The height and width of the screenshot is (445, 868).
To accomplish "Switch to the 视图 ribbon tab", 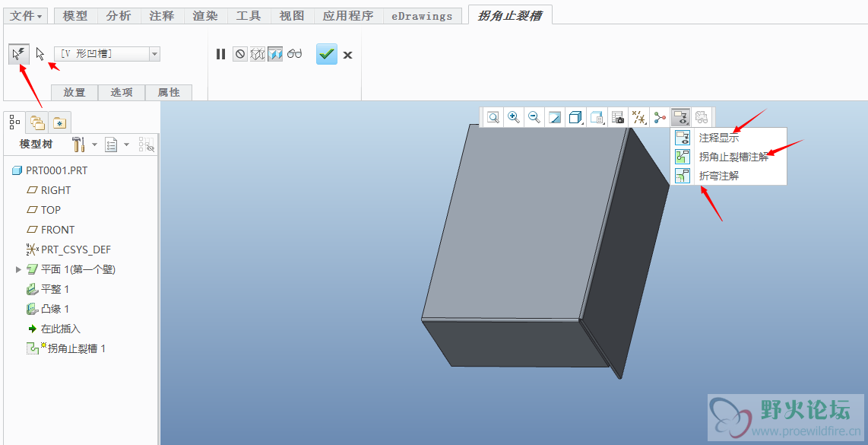I will (x=292, y=16).
